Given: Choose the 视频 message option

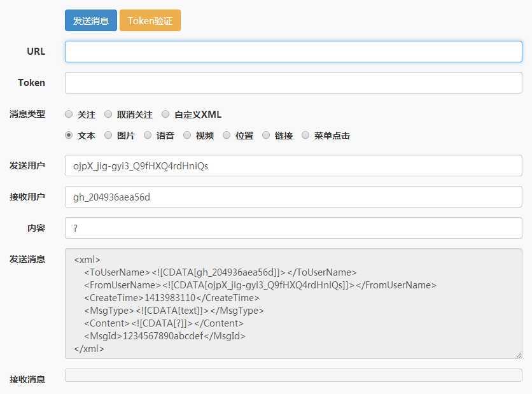Looking at the screenshot, I should (x=187, y=136).
